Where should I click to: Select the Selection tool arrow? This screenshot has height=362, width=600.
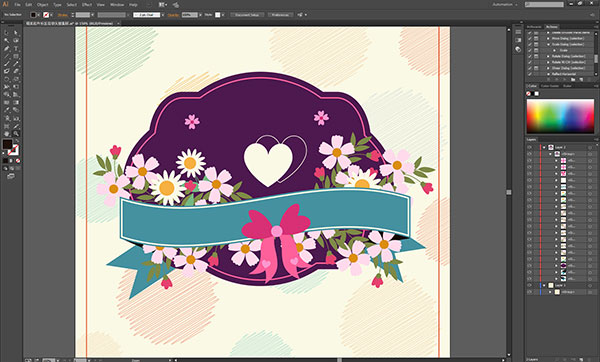(x=7, y=33)
